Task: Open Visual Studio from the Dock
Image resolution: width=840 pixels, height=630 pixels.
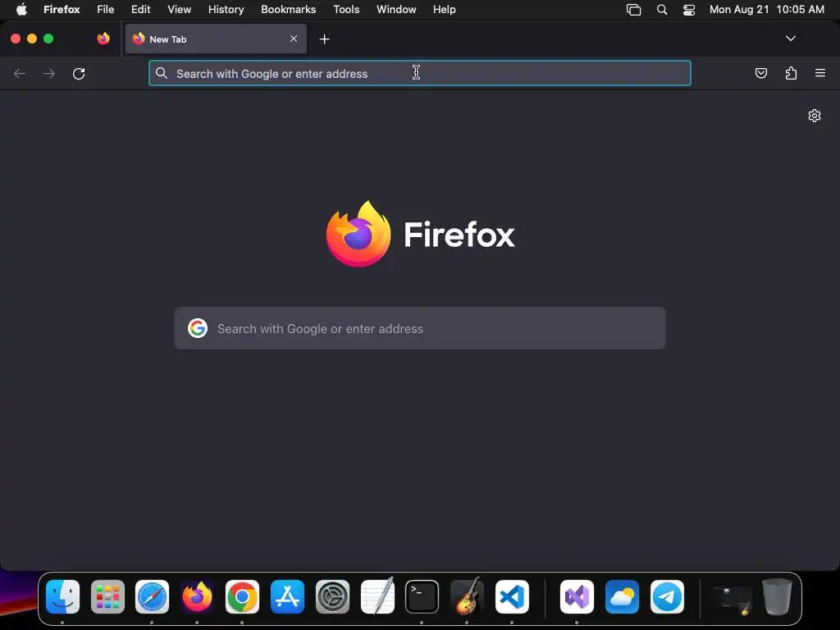Action: point(577,596)
